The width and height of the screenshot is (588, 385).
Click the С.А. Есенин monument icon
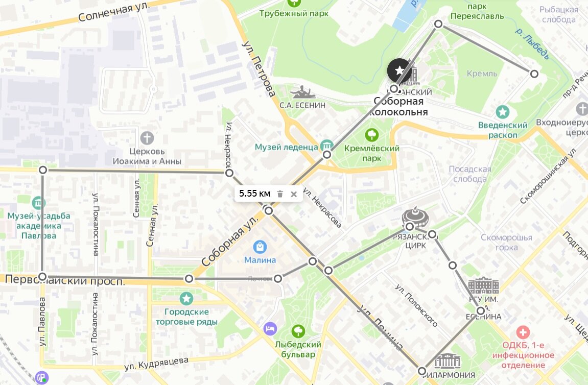pos(302,92)
